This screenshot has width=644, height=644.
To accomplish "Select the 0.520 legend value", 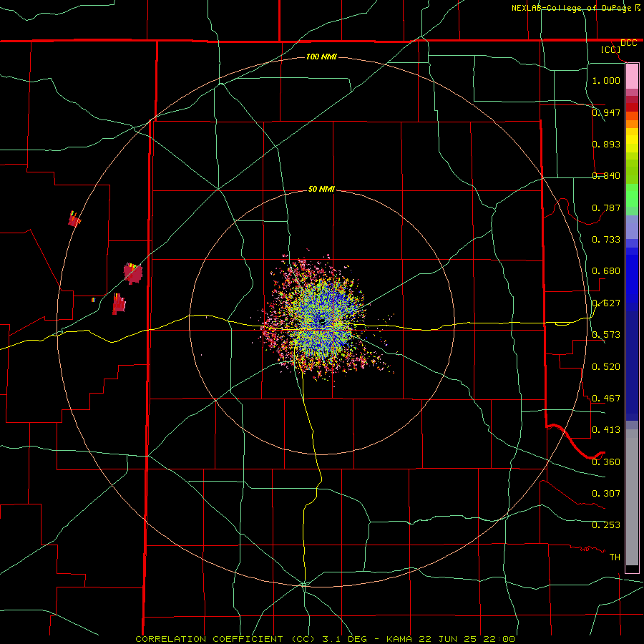I will click(x=606, y=367).
